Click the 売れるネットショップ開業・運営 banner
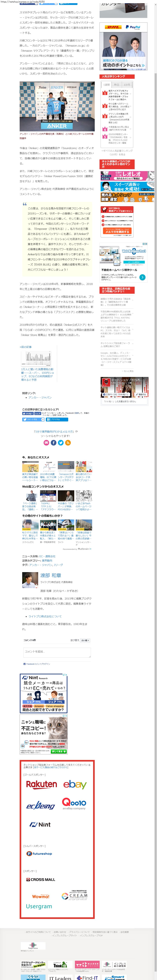 click(127, 197)
